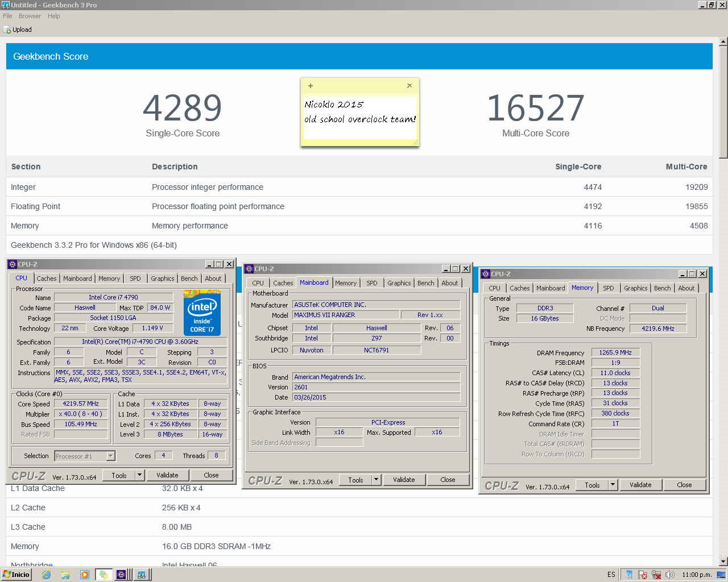
Task: Click the L2 Cache row in Geekbench
Action: click(359, 508)
